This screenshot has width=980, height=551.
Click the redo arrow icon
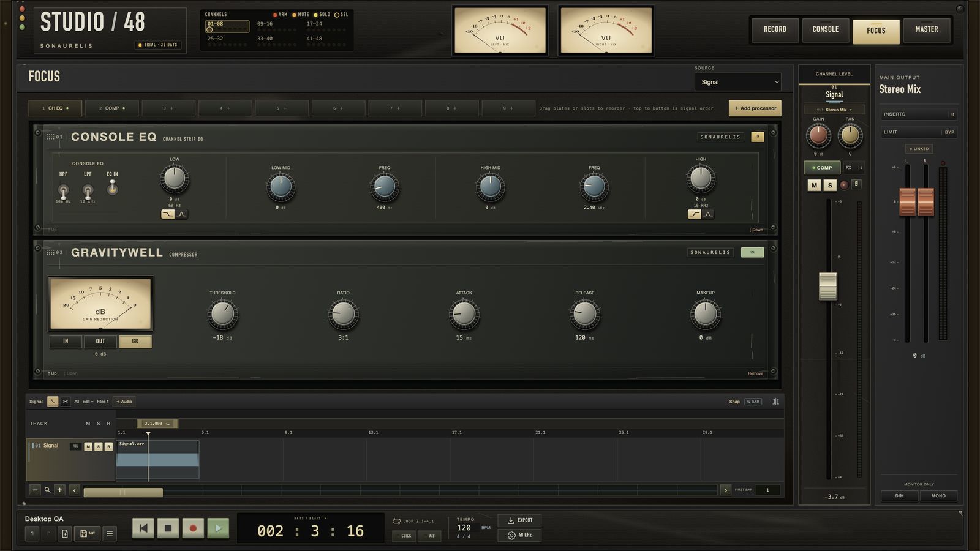(48, 534)
